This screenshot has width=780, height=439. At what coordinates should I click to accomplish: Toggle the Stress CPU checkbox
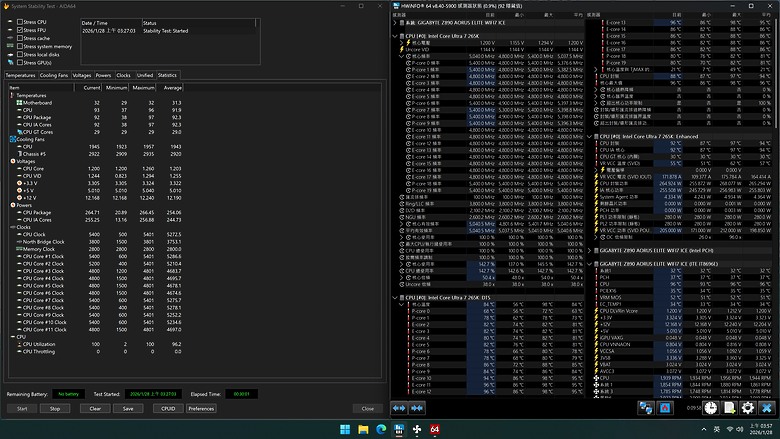(x=20, y=22)
